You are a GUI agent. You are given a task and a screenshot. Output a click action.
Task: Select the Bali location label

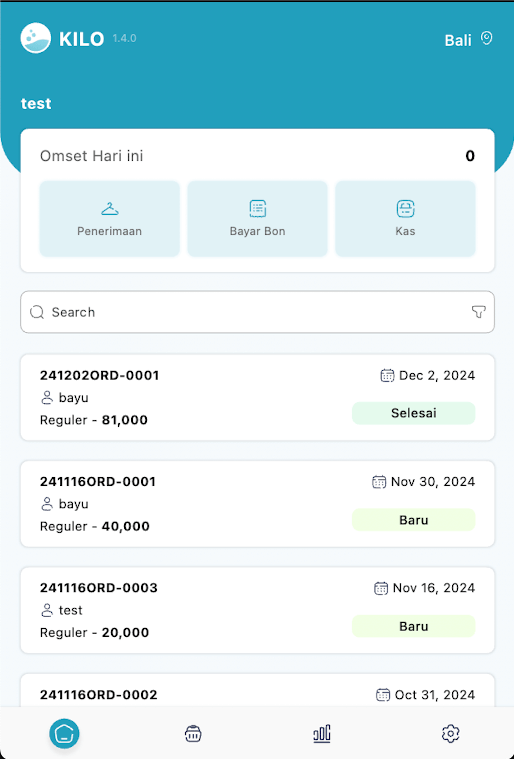coord(458,40)
